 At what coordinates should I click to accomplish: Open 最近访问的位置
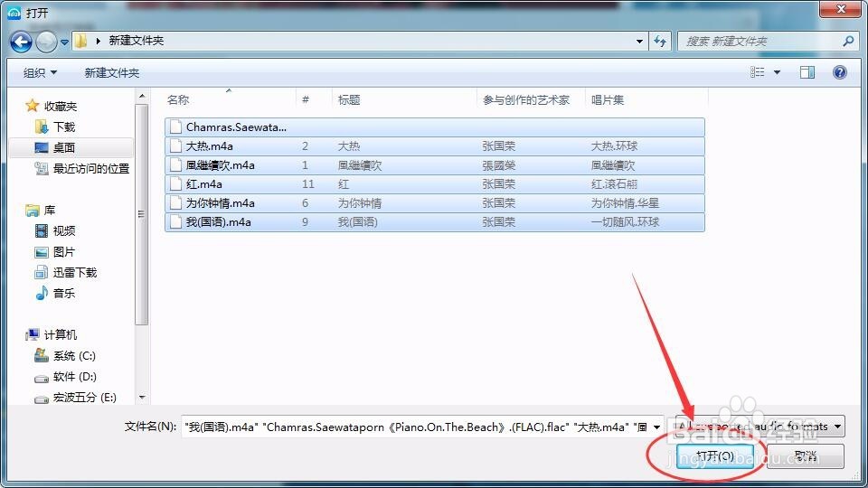(x=90, y=169)
